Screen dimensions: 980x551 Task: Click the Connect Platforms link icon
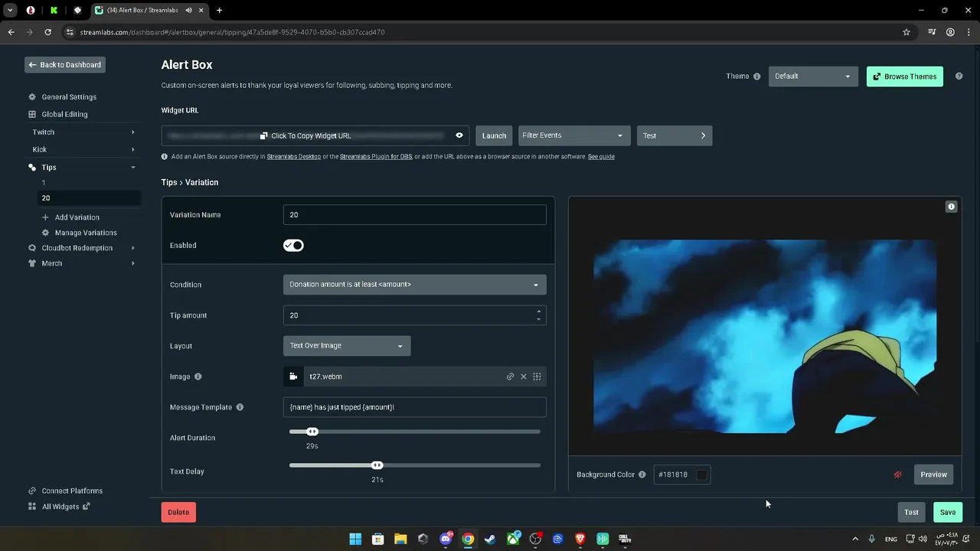32,491
